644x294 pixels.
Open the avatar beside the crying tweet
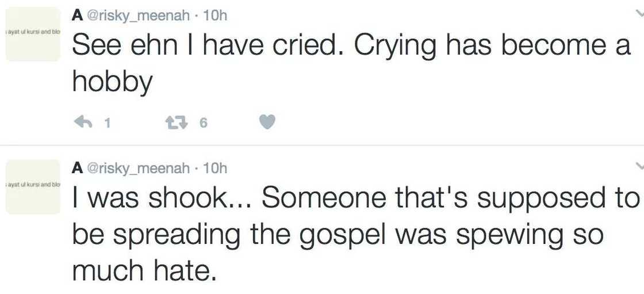(33, 34)
